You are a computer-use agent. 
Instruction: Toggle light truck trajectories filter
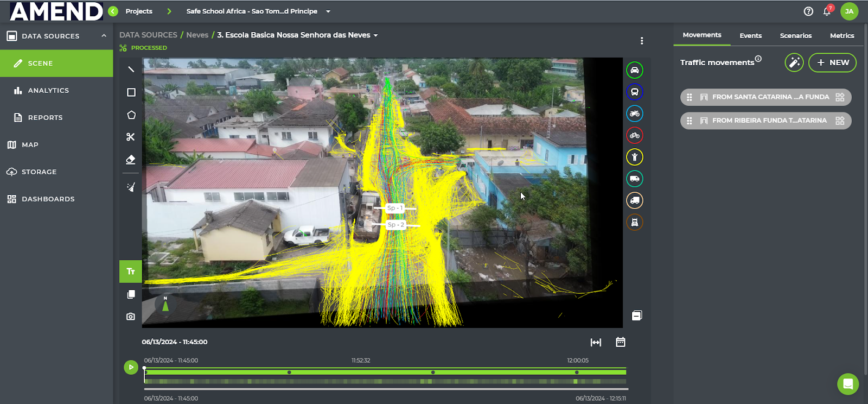pos(635,200)
